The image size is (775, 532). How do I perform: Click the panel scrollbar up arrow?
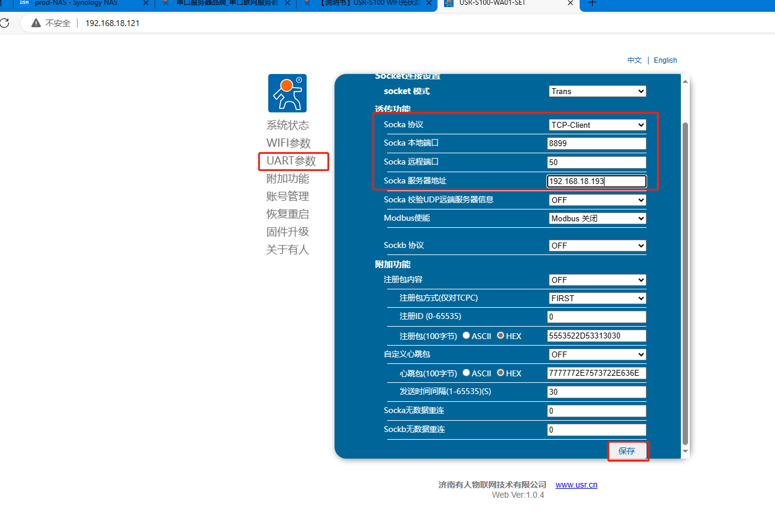(x=685, y=80)
